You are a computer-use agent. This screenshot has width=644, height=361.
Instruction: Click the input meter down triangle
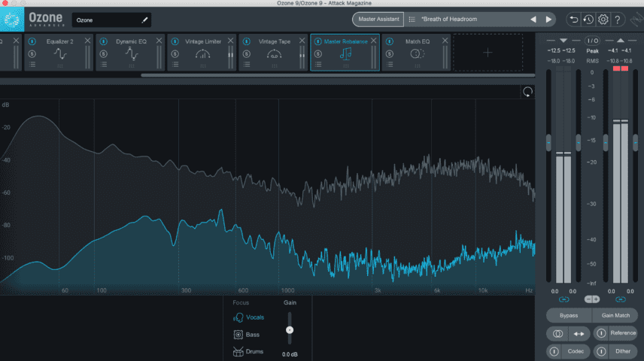[x=563, y=41]
